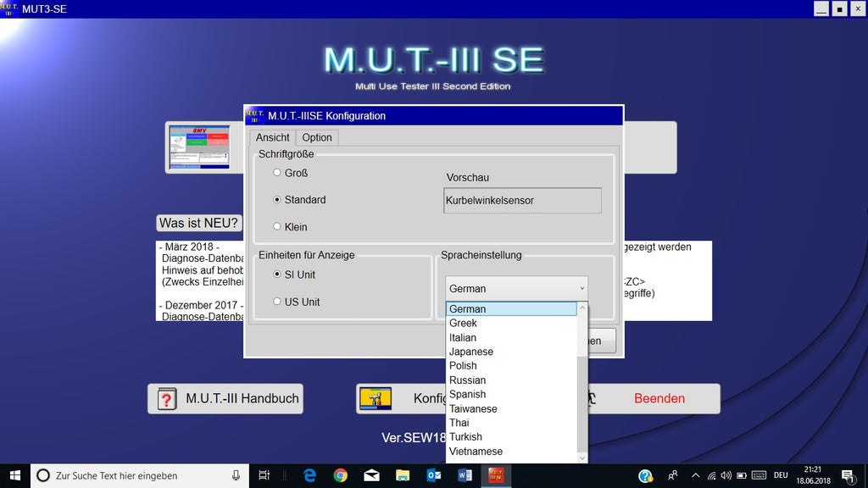
Task: Click the language combo box showing German
Action: click(x=516, y=288)
